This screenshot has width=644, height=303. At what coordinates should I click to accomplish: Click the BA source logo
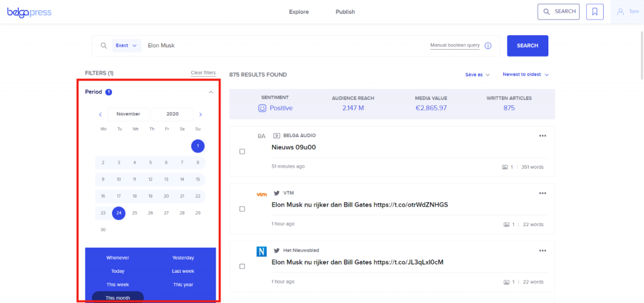[x=262, y=136]
